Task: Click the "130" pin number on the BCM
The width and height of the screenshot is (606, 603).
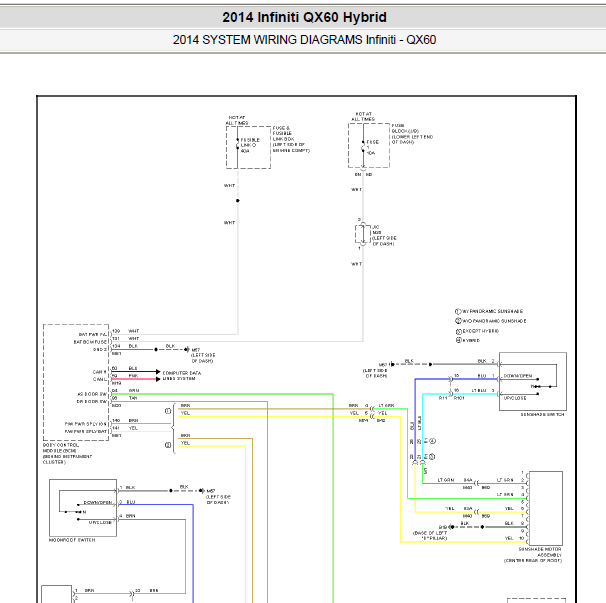Action: pyautogui.click(x=116, y=331)
